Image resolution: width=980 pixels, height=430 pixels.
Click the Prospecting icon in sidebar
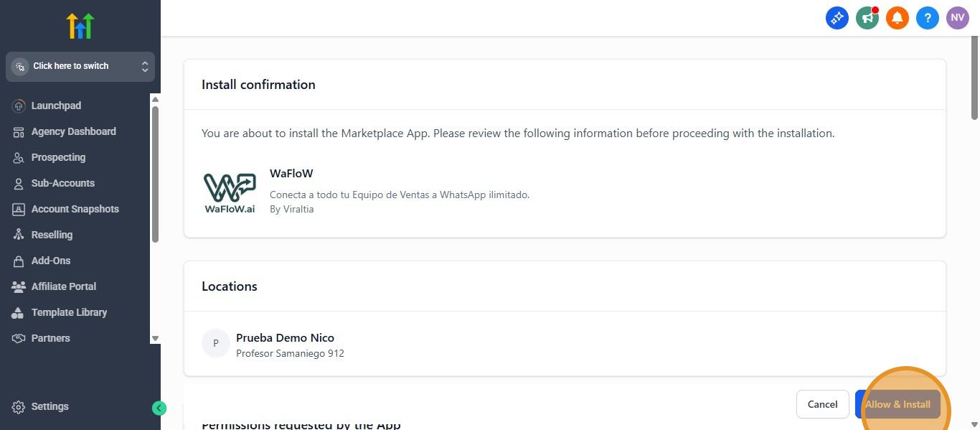coord(19,157)
